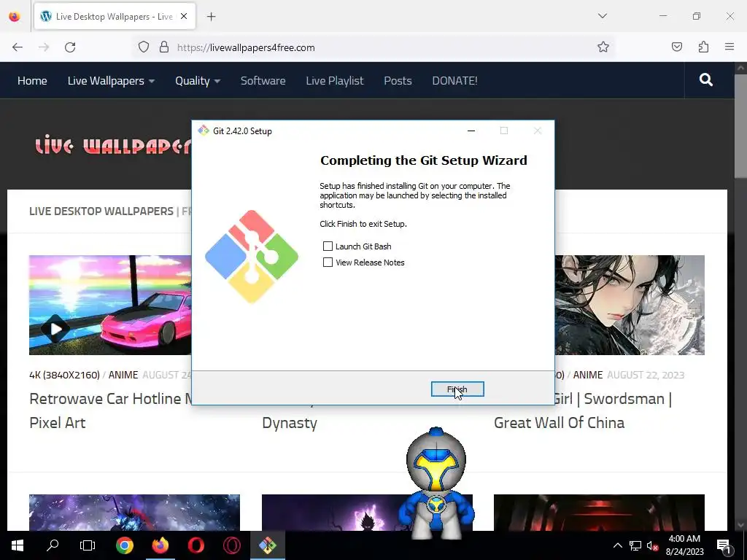Minimize the Git 2.42.0 Setup window

(x=471, y=131)
